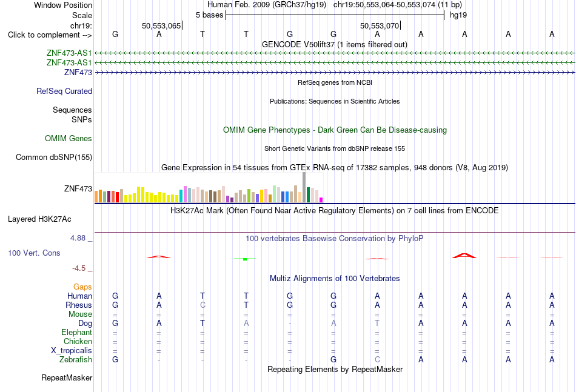Viewport: 576px width, 392px height.
Task: Click the faded C in the Rhesus row
Action: (203, 305)
